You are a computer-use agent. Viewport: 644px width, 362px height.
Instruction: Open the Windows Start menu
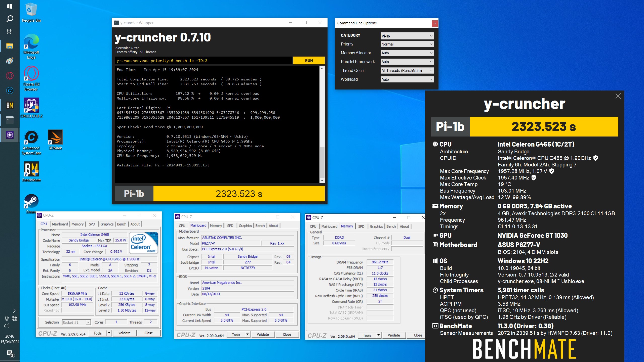click(x=10, y=6)
